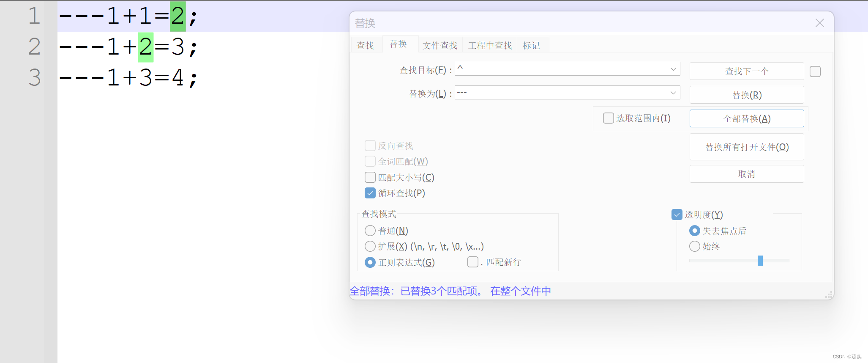Select the 始终 transparency option

pyautogui.click(x=695, y=246)
